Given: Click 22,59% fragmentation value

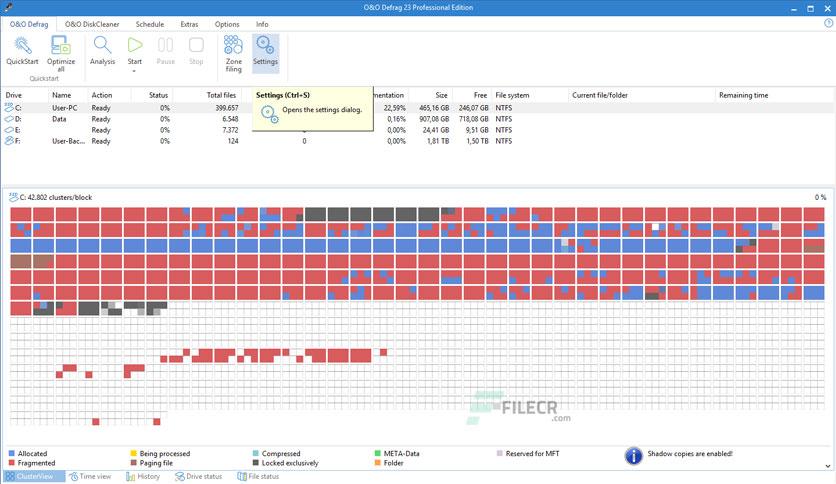Looking at the screenshot, I should tap(395, 108).
